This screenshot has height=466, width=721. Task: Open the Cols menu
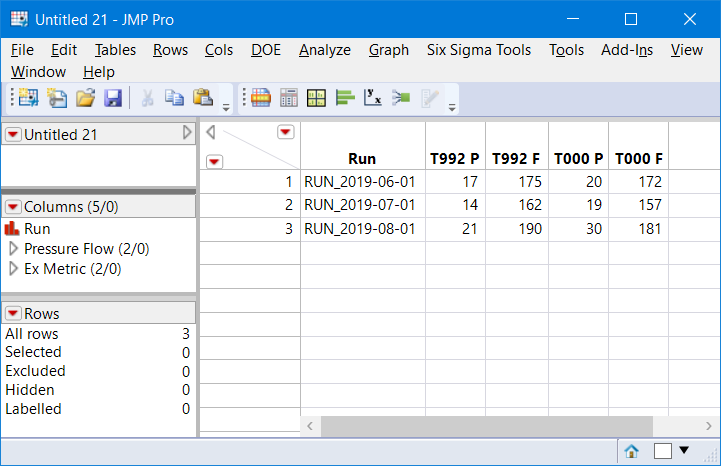[219, 50]
